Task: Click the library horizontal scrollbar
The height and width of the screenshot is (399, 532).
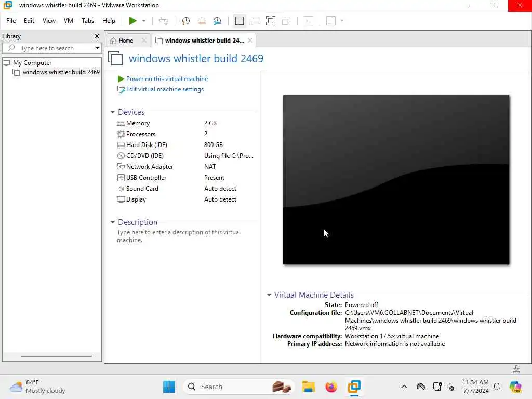Action: (x=56, y=356)
